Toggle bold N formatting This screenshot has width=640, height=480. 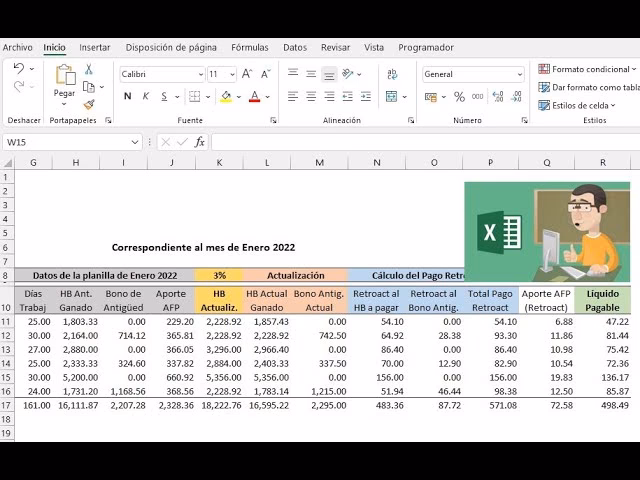[128, 96]
